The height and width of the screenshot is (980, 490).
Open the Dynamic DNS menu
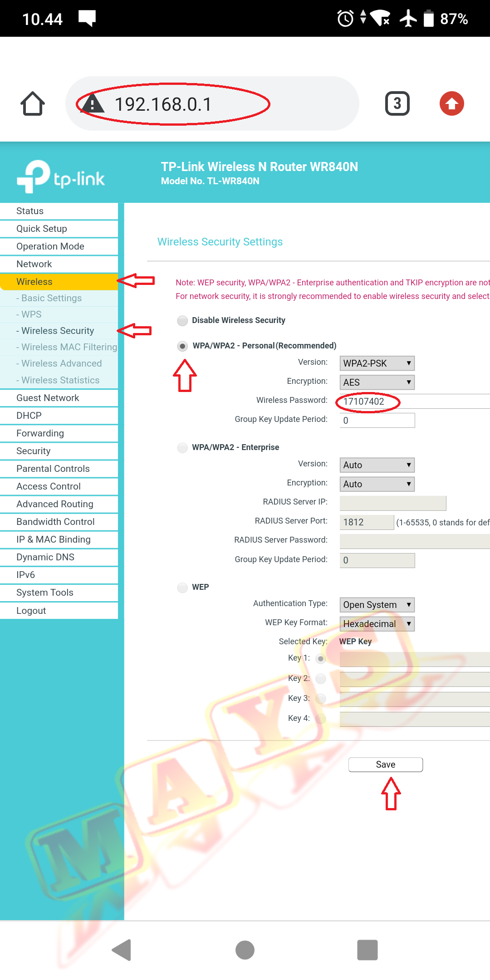point(59,557)
